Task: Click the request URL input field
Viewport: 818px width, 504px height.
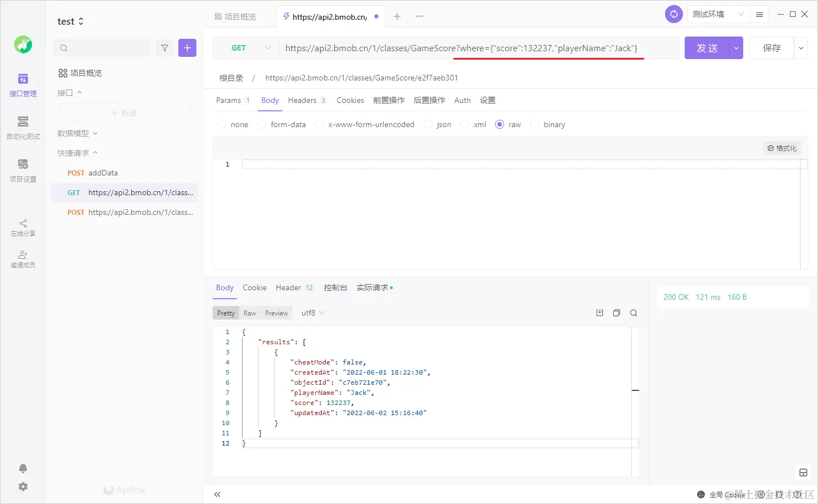Action: pyautogui.click(x=479, y=48)
